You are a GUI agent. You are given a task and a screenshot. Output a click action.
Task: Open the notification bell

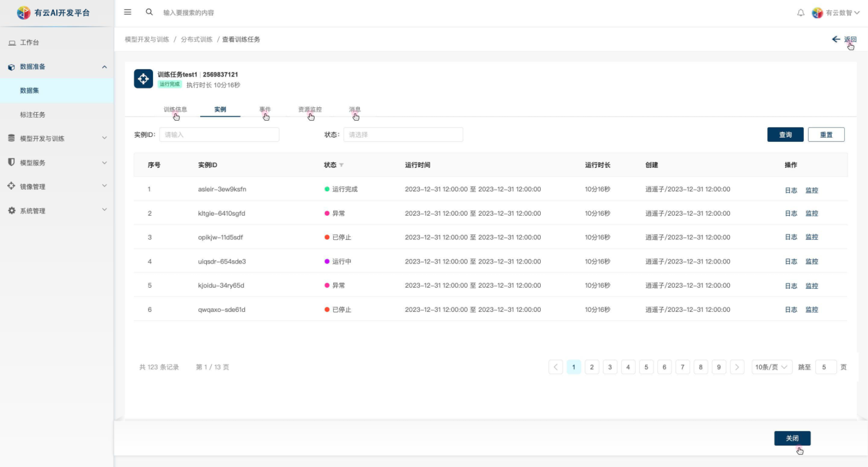(x=800, y=13)
